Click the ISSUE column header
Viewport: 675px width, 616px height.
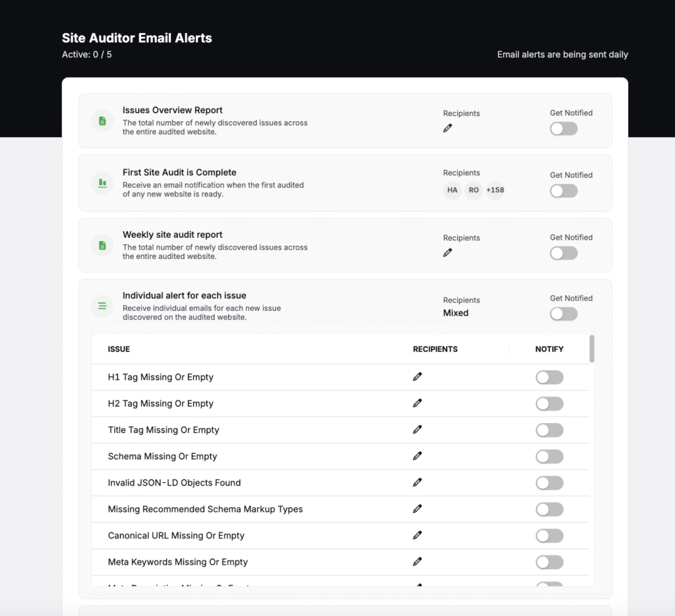(119, 349)
